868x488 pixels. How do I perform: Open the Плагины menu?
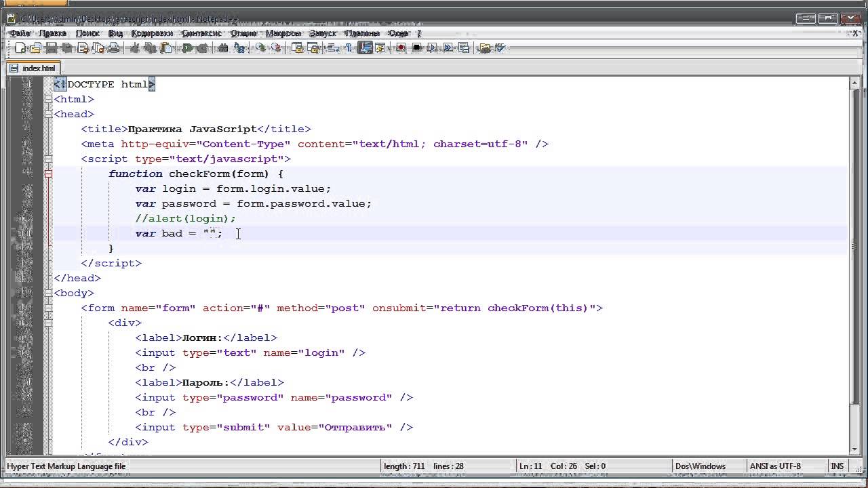[363, 33]
